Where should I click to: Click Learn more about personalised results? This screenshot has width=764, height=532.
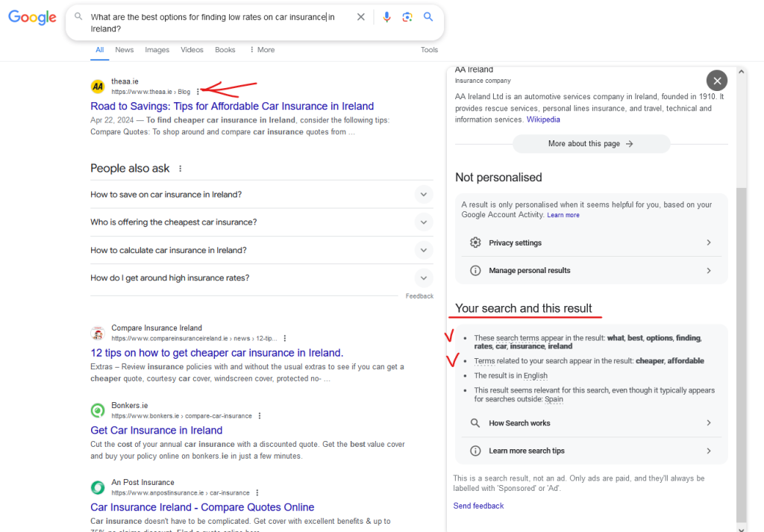coord(563,215)
